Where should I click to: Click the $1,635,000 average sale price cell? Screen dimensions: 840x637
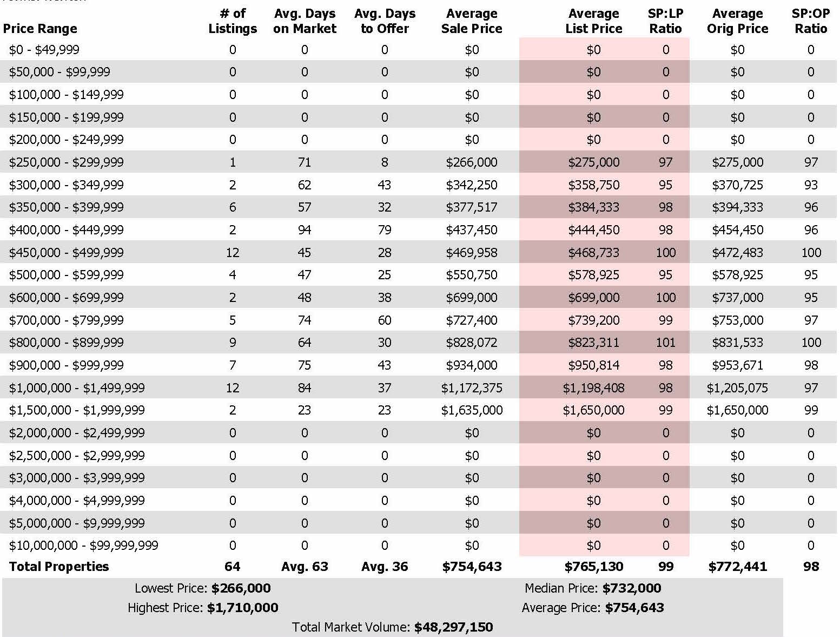coord(472,410)
